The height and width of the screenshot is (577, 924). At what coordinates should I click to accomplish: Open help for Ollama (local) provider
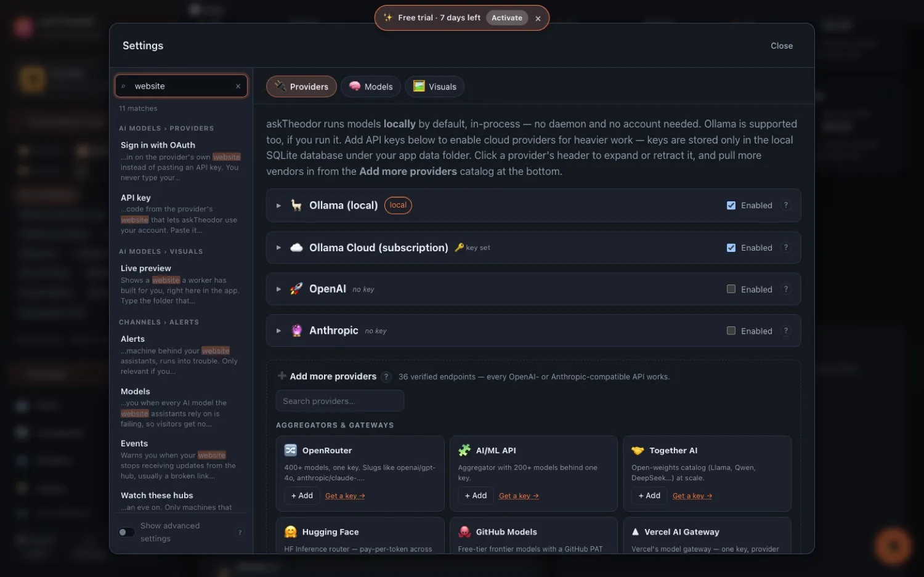pyautogui.click(x=785, y=205)
